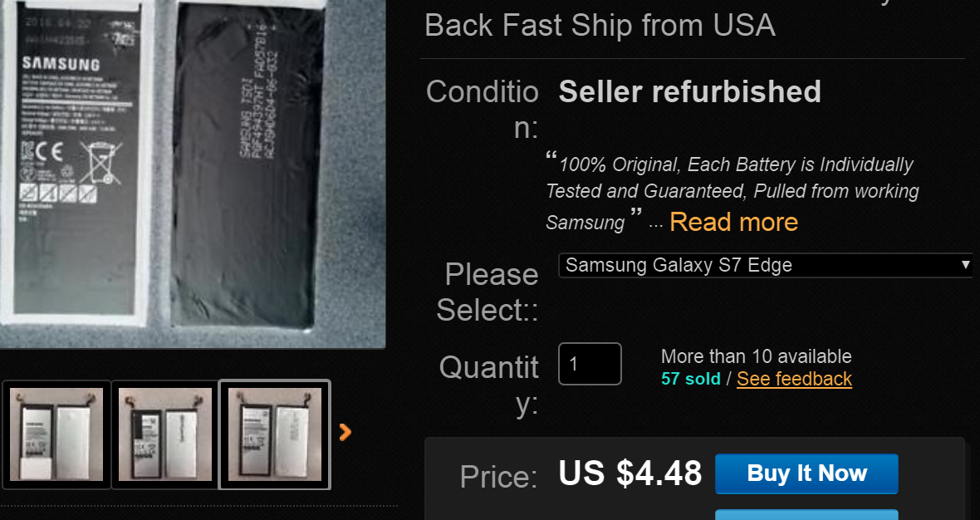Image resolution: width=980 pixels, height=520 pixels.
Task: Click the quoted 100% Original description text
Action: click(x=732, y=191)
